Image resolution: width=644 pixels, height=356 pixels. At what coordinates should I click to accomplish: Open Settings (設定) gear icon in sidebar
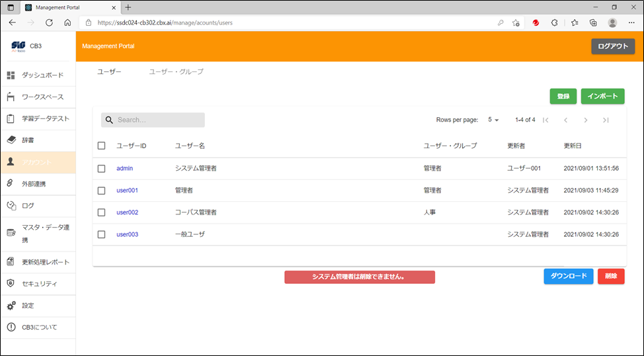[11, 306]
